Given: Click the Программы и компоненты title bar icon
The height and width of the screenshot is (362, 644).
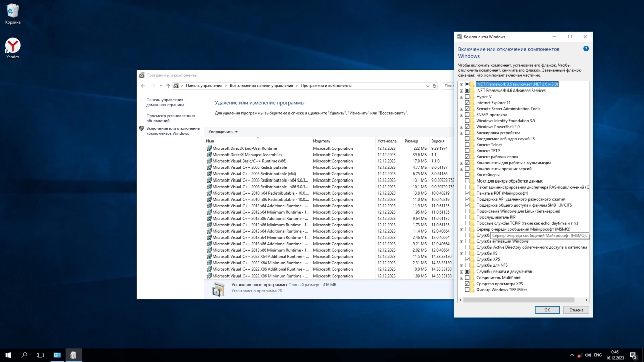Looking at the screenshot, I should (x=142, y=75).
